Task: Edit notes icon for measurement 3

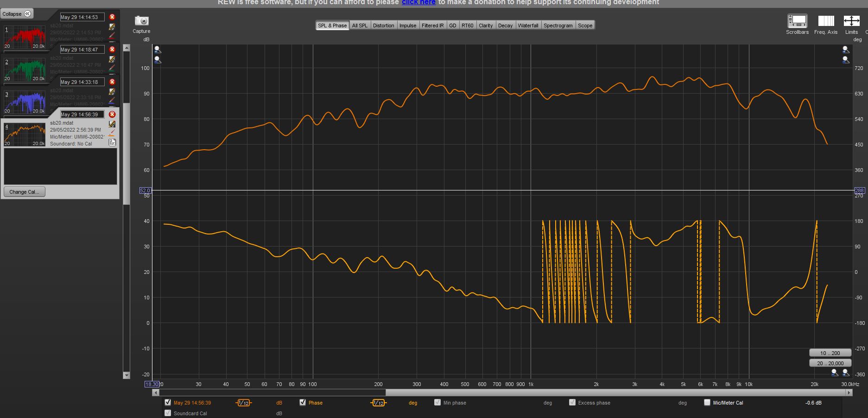Action: (x=112, y=92)
